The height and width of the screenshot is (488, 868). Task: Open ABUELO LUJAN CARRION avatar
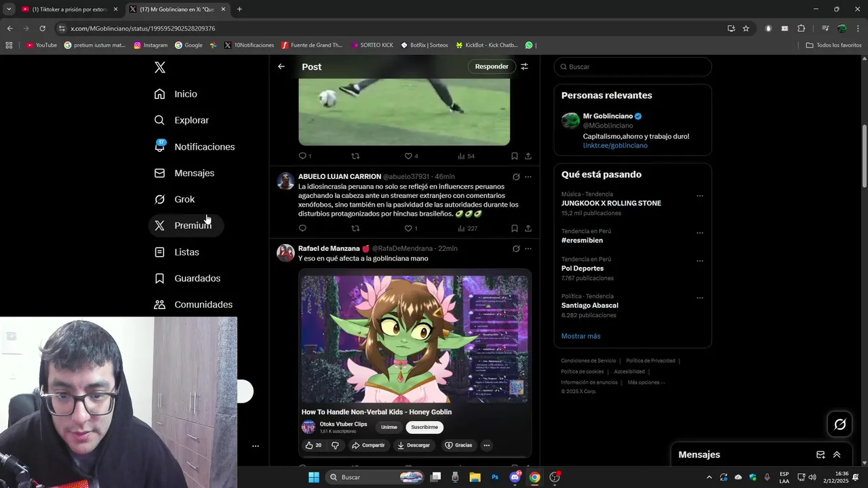pos(285,181)
